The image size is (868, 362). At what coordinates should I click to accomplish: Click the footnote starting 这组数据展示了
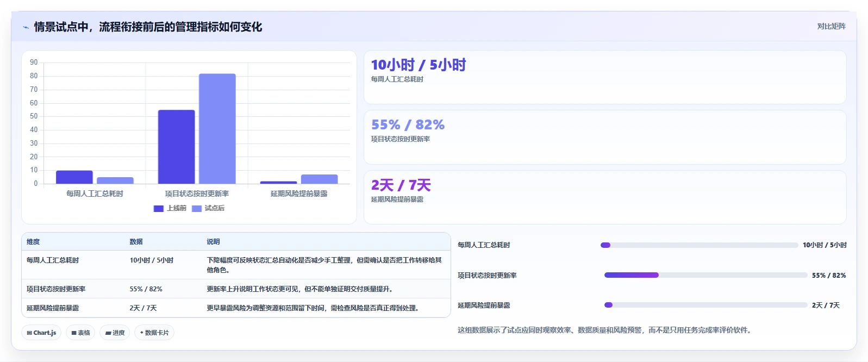605,330
